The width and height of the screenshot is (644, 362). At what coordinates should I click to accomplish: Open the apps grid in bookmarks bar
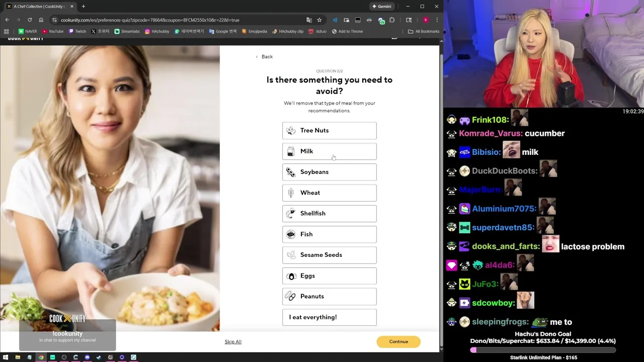pos(7,31)
